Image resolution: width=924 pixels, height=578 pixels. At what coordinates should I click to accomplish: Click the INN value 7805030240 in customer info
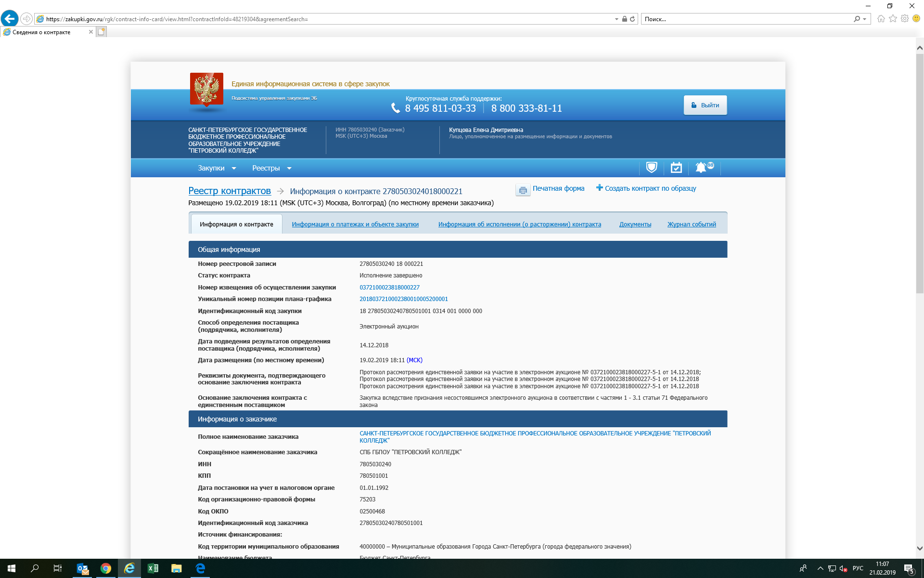point(375,464)
